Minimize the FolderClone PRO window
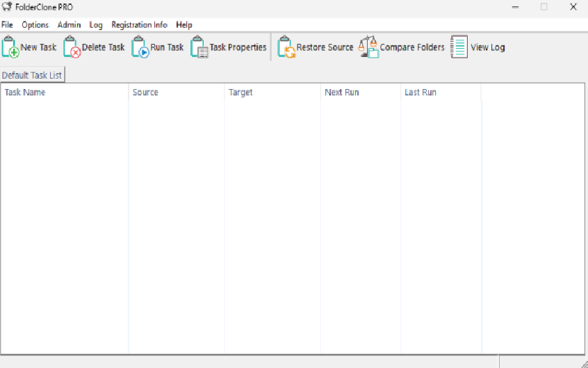 515,7
